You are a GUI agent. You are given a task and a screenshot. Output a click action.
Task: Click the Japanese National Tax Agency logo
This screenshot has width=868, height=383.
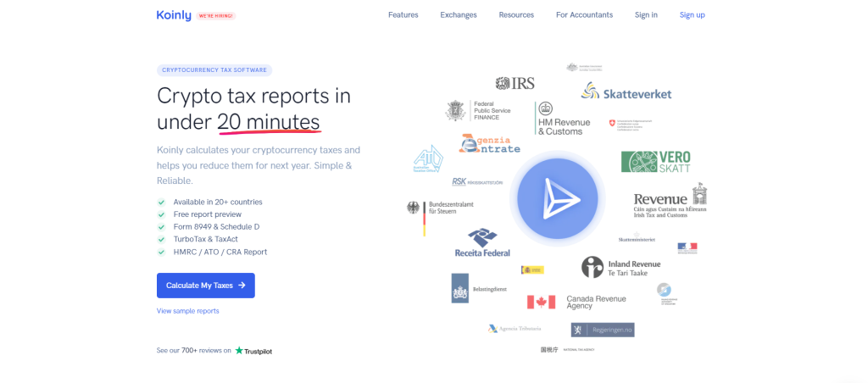(x=567, y=349)
